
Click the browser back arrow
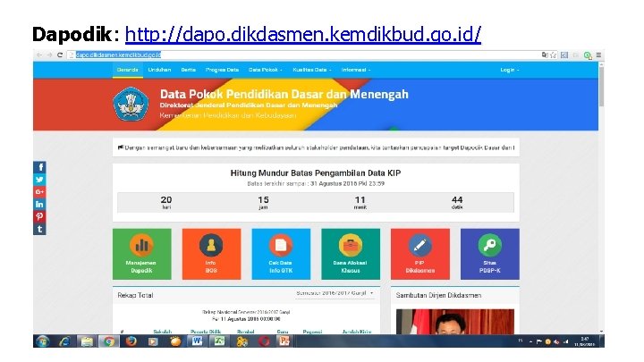coord(39,55)
